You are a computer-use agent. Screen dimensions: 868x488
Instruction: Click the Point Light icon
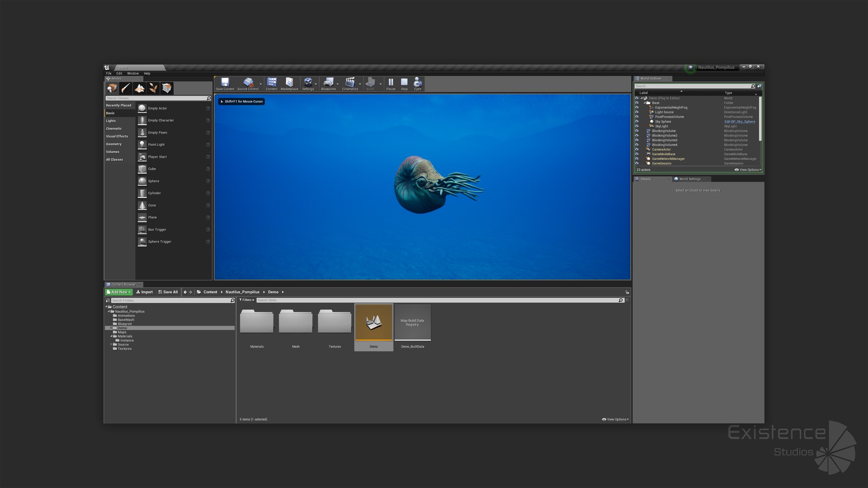[x=142, y=145]
